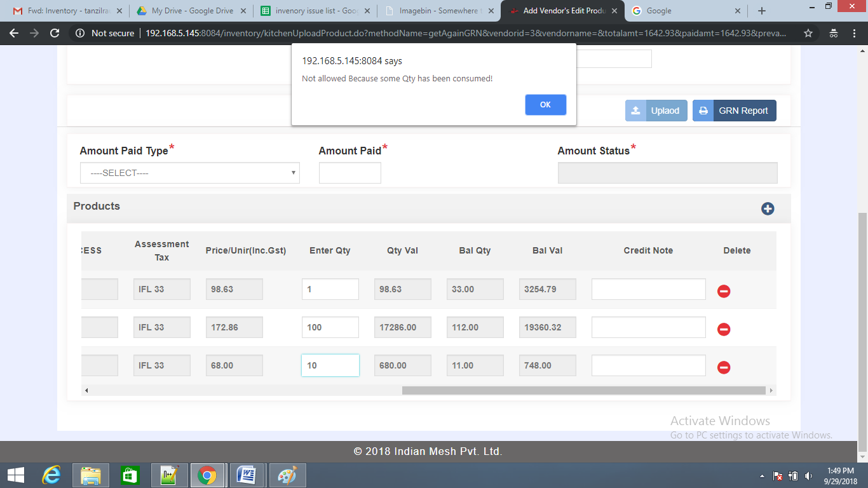Delete the product row priced 98.63

724,291
